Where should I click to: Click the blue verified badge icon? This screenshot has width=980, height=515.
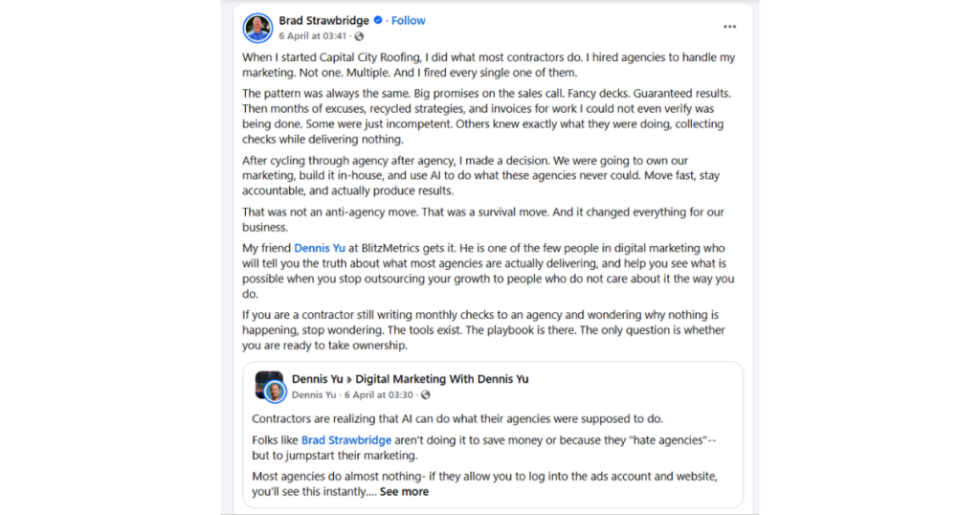[378, 20]
